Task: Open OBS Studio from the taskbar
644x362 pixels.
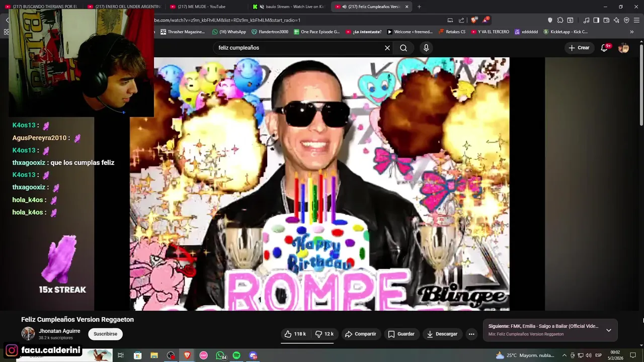Action: (171, 355)
